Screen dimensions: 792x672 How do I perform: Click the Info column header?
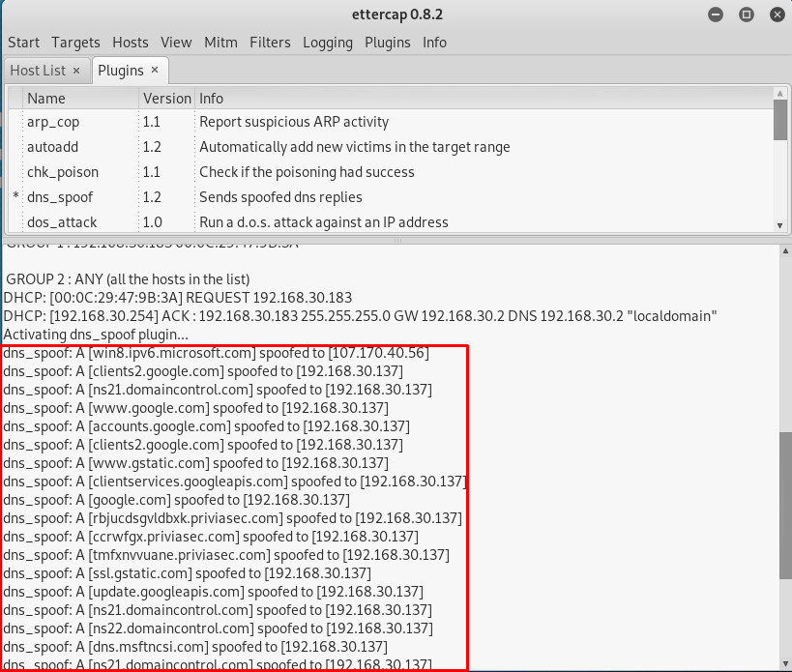tap(484, 99)
